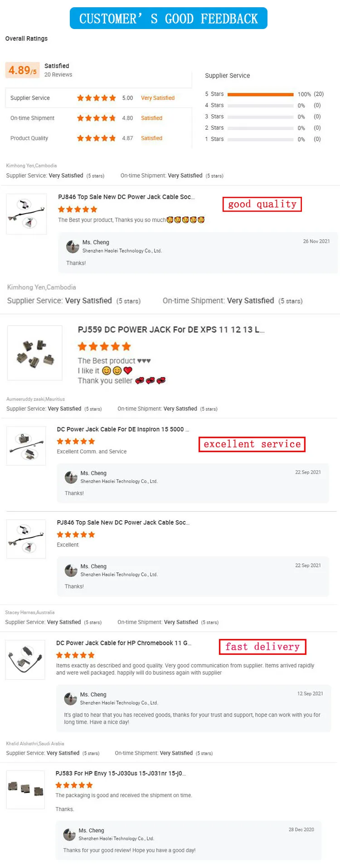Screen dimensions: 340x868
Task: Click Kimhong Yen,Cambodia reviewer name
Action: pyautogui.click(x=31, y=165)
